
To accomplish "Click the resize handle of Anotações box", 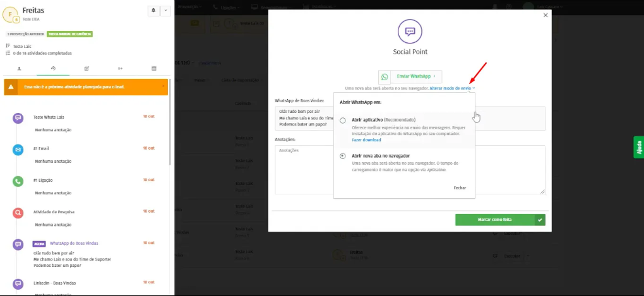I will [542, 191].
